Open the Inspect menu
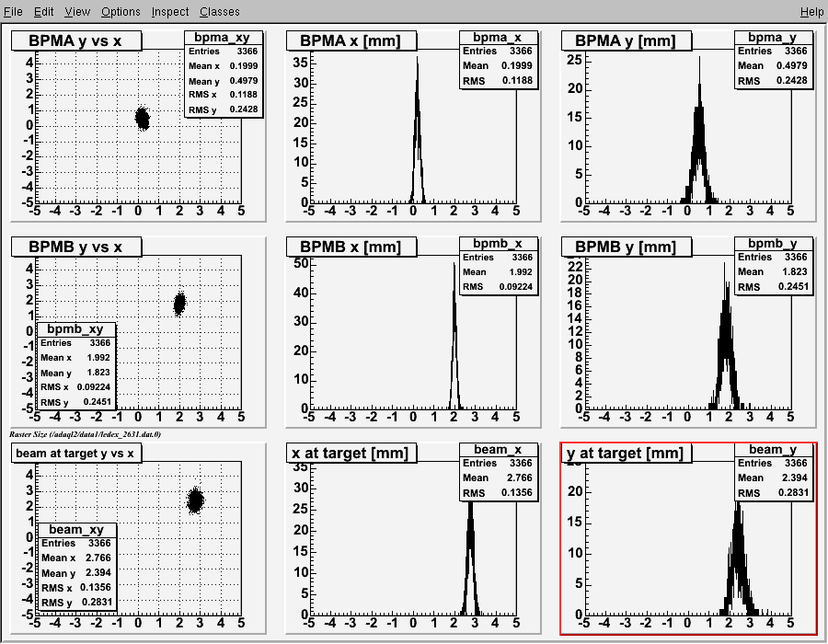Image resolution: width=828 pixels, height=644 pixels. (170, 11)
